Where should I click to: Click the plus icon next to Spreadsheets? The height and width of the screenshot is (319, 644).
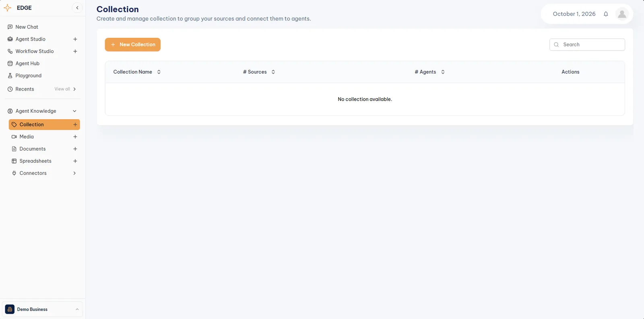tap(75, 161)
